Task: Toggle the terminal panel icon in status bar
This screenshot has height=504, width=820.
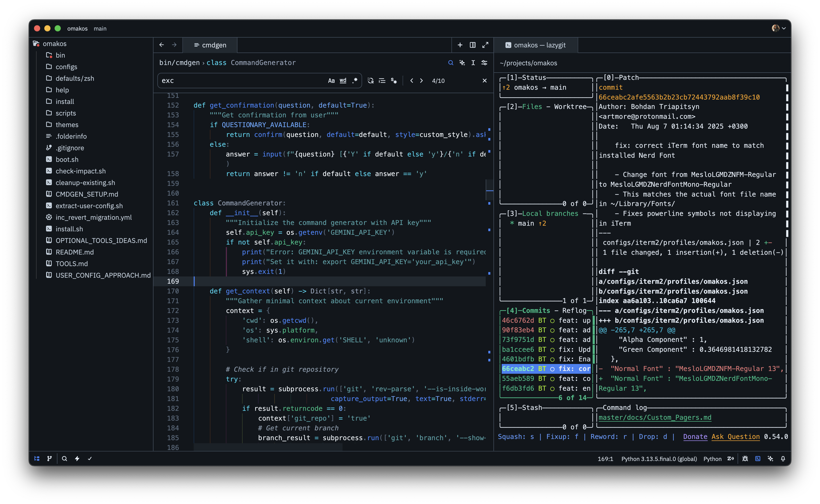Action: tap(758, 459)
